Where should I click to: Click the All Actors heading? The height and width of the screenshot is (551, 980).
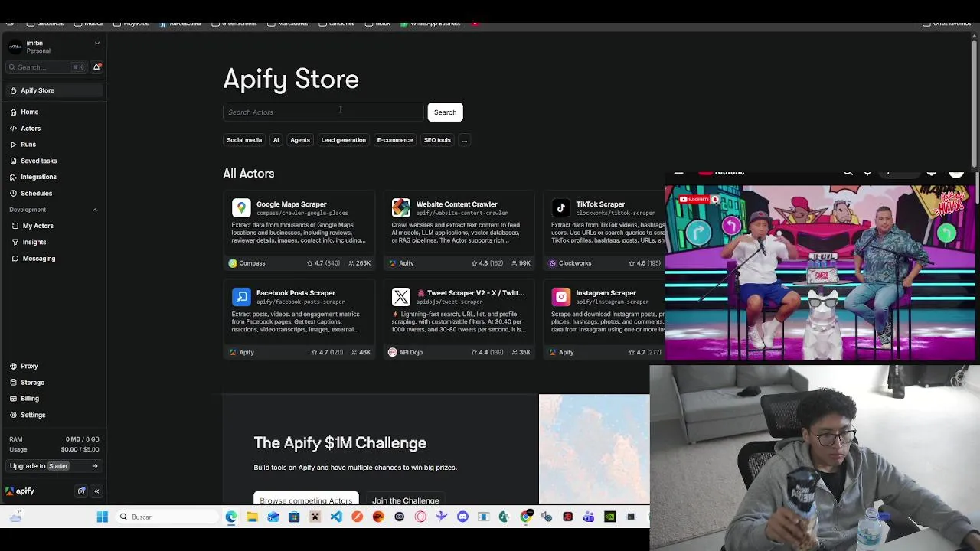[248, 174]
